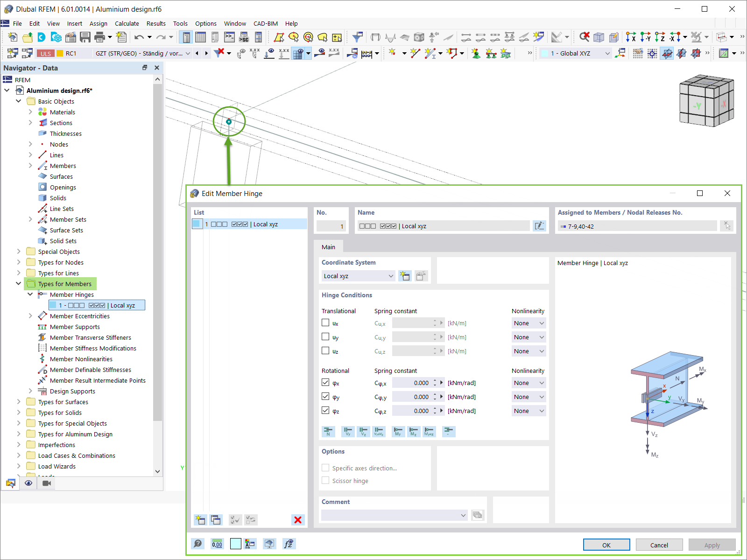Viewport: 747px width, 560px height.
Task: Copy the selected hinge in list
Action: [x=216, y=519]
